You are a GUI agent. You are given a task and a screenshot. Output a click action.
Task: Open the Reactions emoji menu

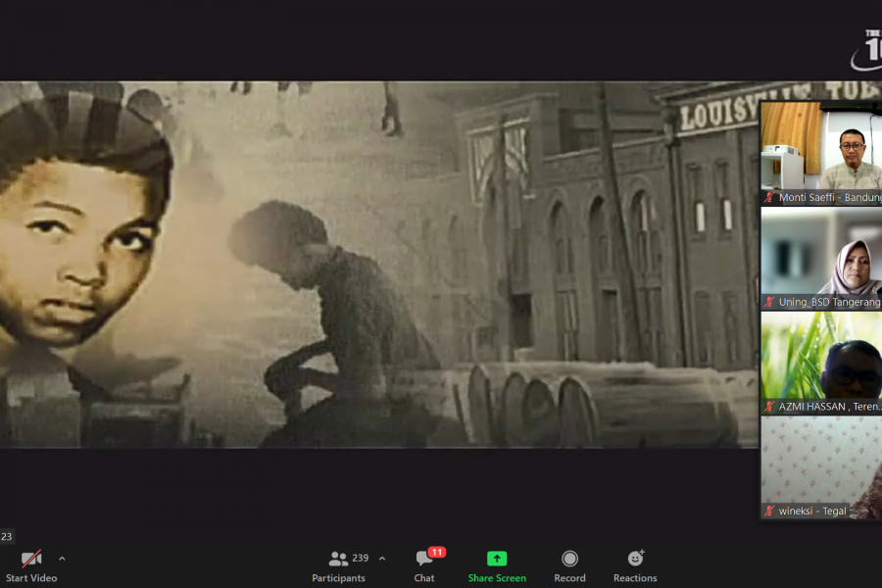tap(635, 559)
